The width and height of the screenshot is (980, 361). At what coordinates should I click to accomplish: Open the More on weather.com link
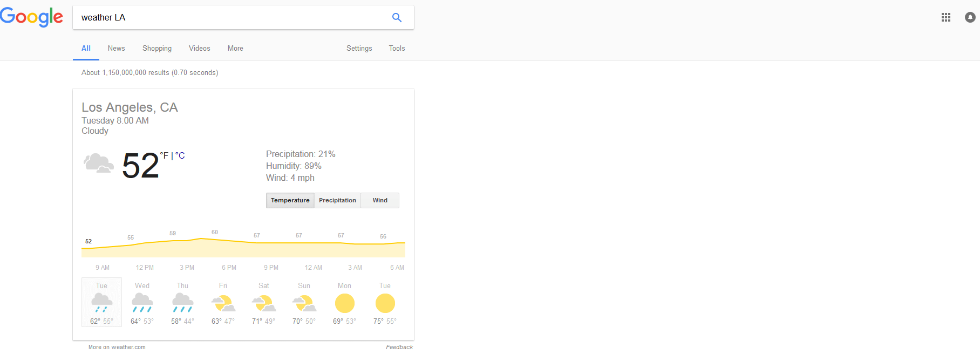pyautogui.click(x=117, y=347)
